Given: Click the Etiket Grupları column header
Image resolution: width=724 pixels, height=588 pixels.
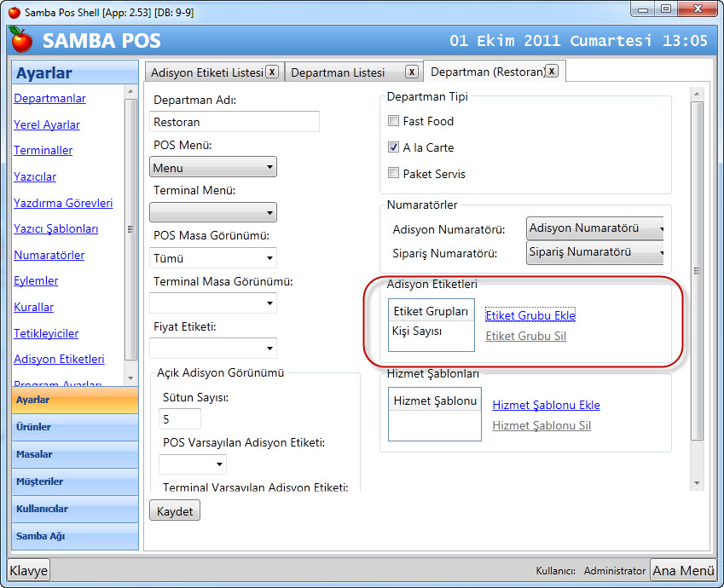Looking at the screenshot, I should 432,311.
